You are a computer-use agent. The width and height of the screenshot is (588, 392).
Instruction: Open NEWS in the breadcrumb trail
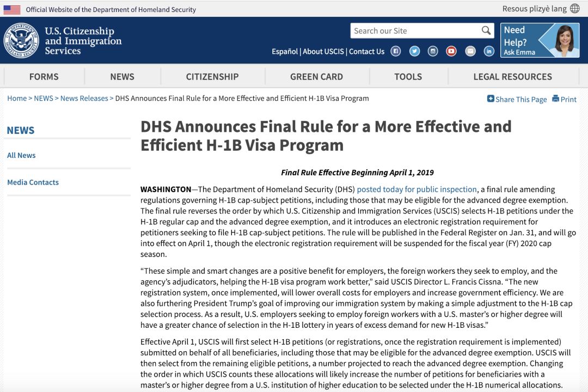[44, 99]
